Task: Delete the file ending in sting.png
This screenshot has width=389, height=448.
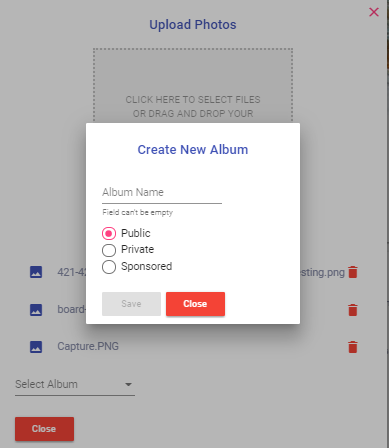Action: pyautogui.click(x=353, y=272)
